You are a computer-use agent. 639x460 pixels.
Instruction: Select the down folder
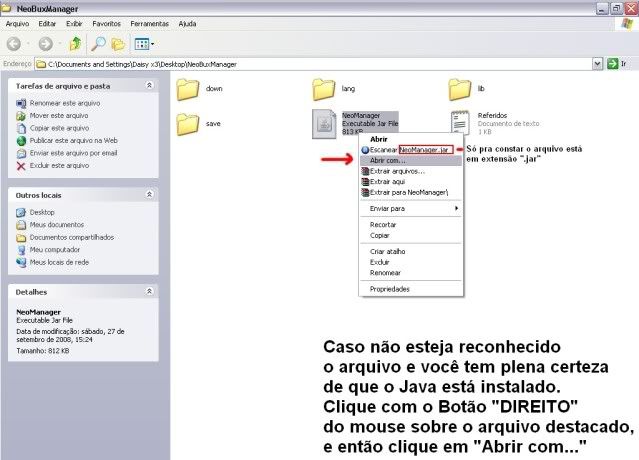coord(200,89)
